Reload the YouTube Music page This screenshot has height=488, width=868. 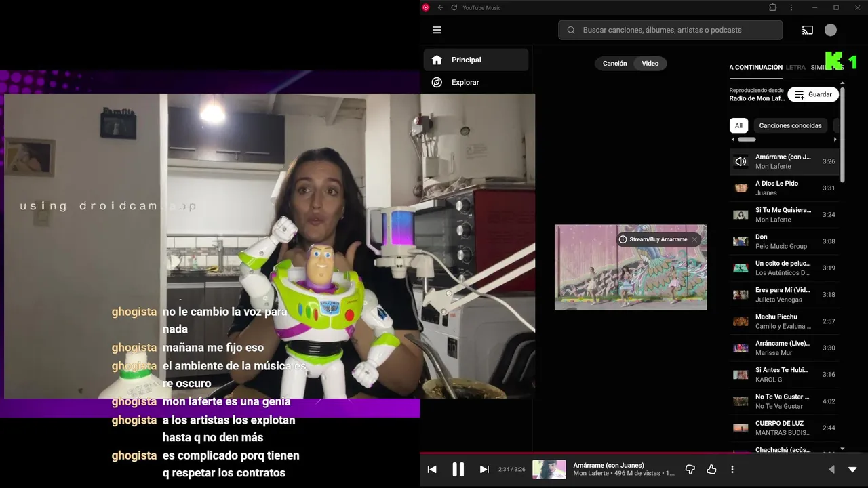[x=454, y=7]
